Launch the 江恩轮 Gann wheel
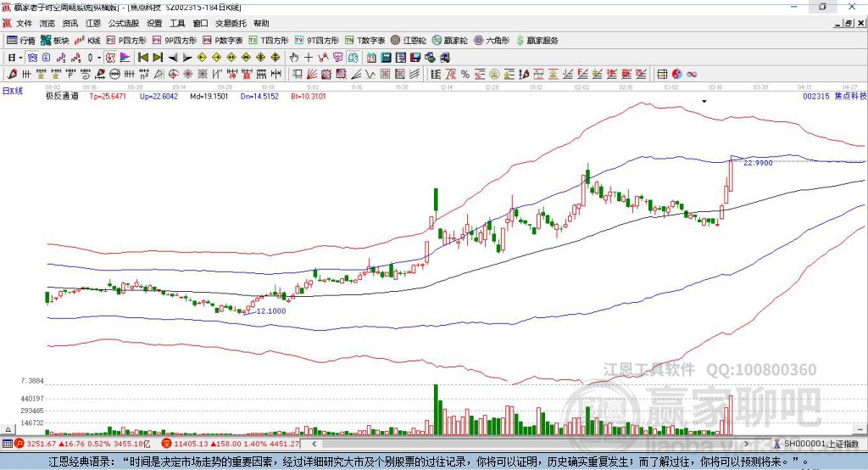Screen dimensions: 868x470 tap(409, 41)
